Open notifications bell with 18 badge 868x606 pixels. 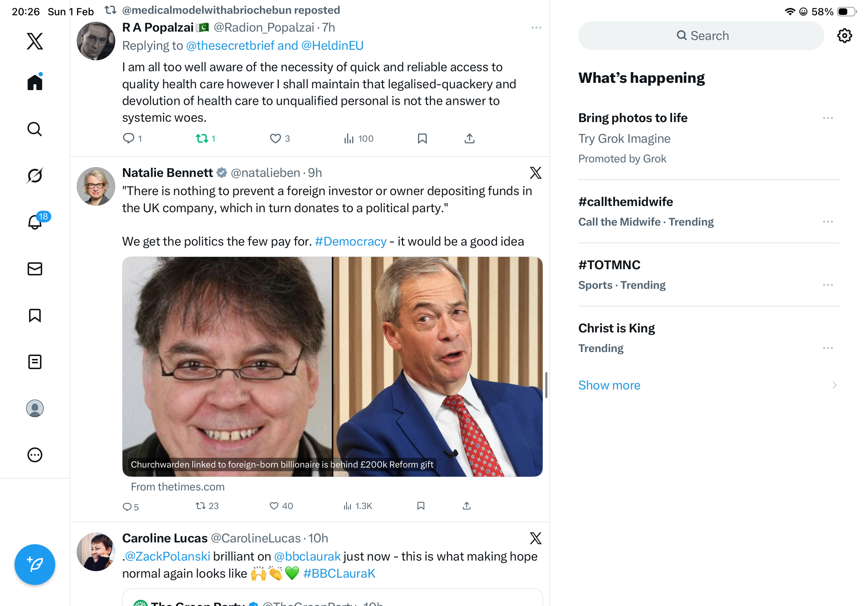click(35, 222)
